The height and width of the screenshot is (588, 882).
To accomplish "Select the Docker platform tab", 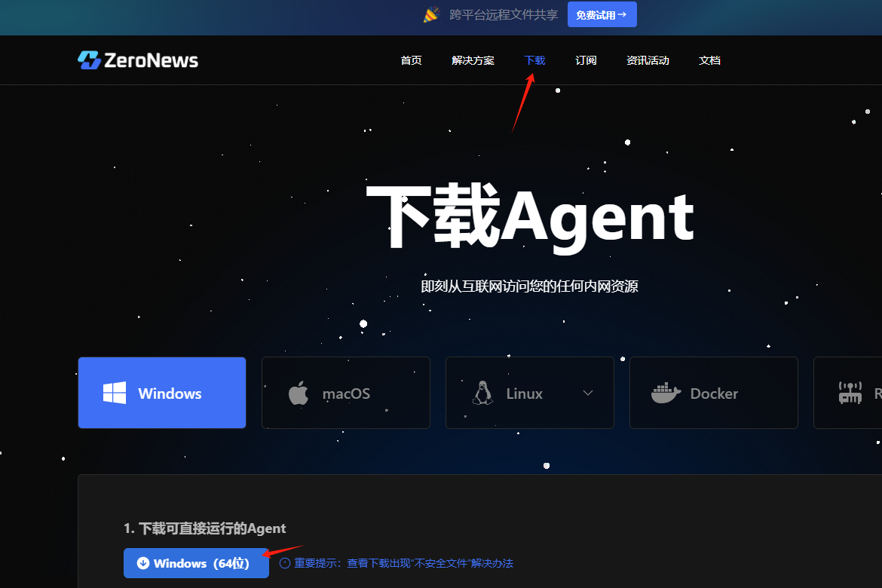I will (714, 393).
